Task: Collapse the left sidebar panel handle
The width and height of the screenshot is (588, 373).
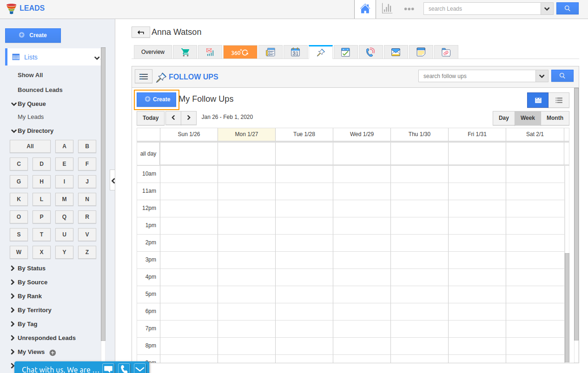Action: (112, 180)
